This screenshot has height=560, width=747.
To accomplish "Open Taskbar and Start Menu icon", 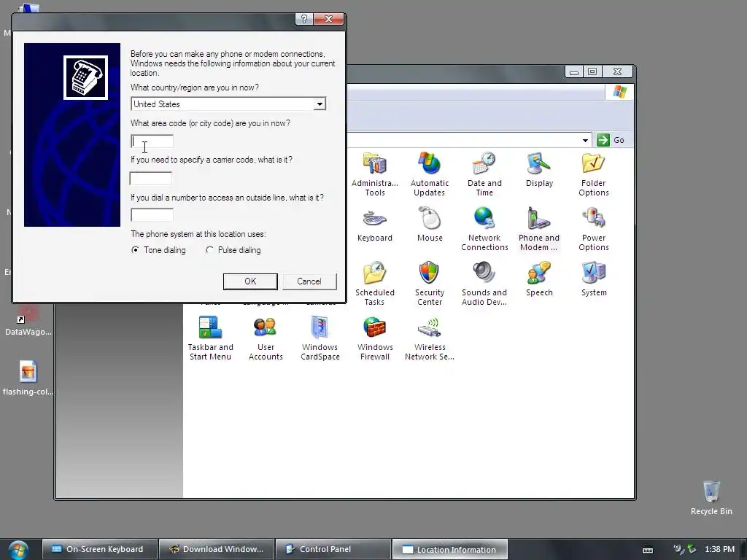I will click(x=210, y=338).
